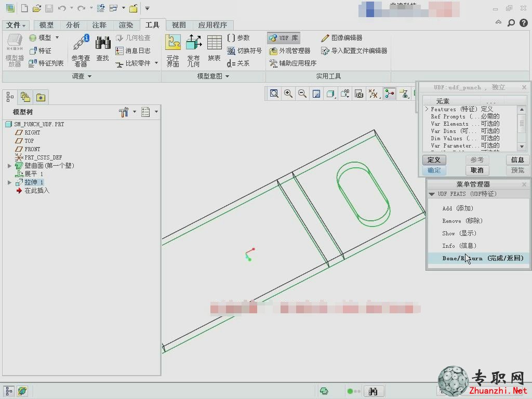532x399 pixels.
Task: Open the 特征列表 feature list
Action: (46, 63)
